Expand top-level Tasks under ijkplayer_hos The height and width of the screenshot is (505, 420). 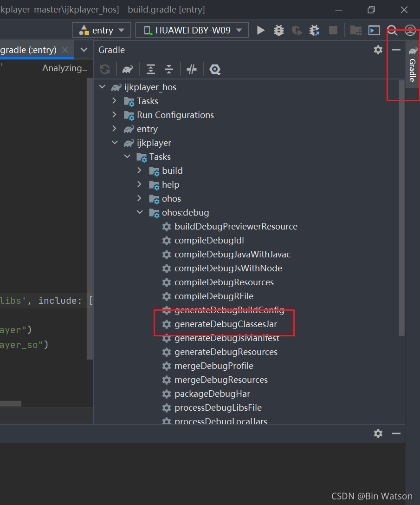click(x=114, y=101)
